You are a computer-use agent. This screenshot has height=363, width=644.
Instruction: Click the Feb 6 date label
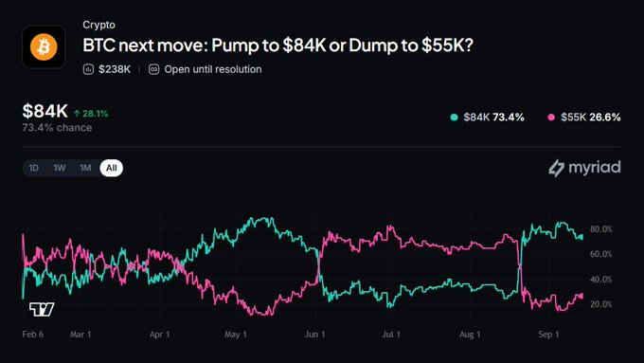[x=33, y=335]
